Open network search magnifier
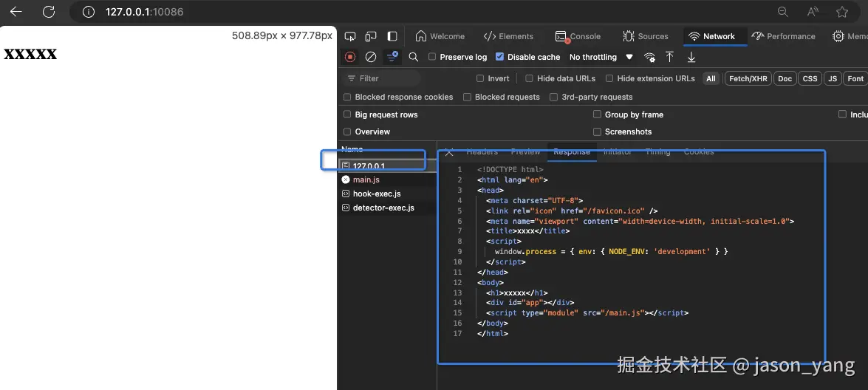Image resolution: width=868 pixels, height=390 pixels. coord(414,57)
